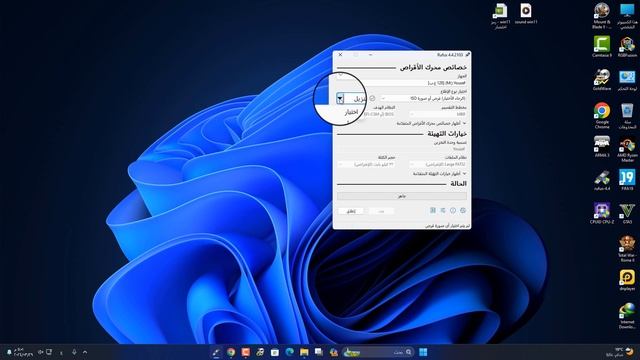Click the taskbar search box
Screen dimensions: 640x360
pyautogui.click(x=378, y=352)
